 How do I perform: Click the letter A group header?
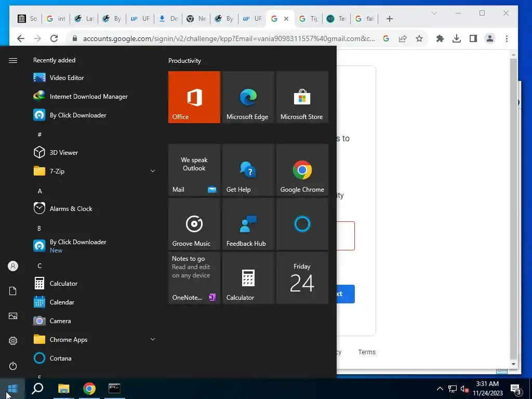pos(39,191)
